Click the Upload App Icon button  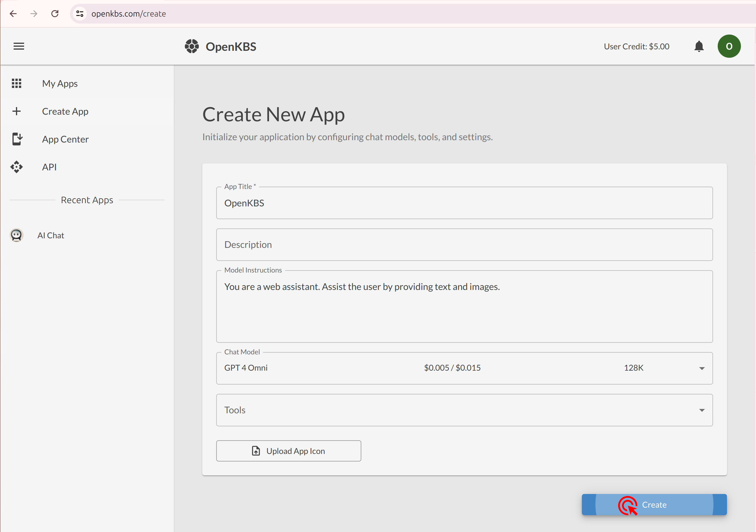click(x=288, y=451)
